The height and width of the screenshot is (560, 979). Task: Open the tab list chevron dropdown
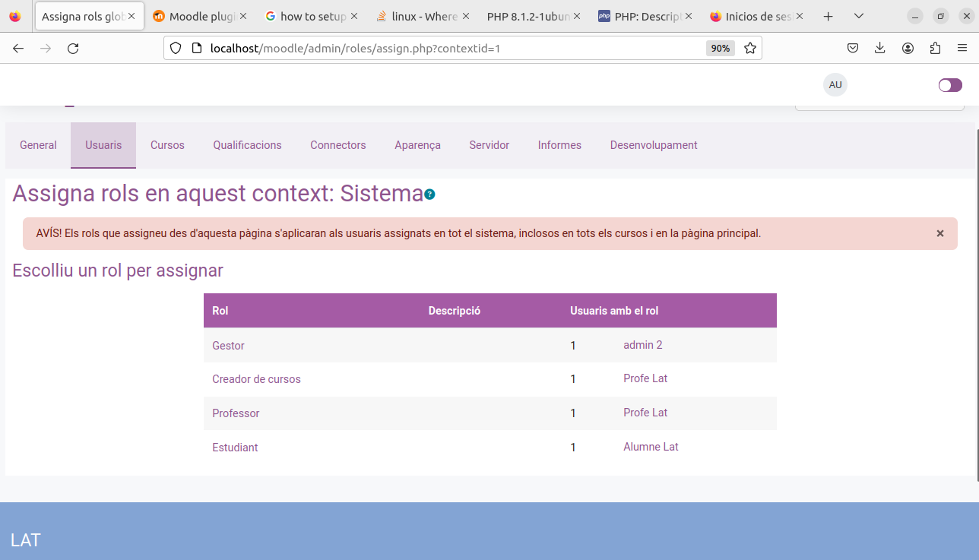pos(859,15)
